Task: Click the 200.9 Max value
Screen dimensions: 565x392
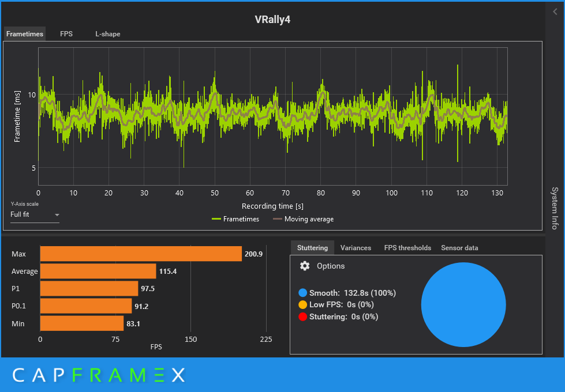Action: [x=254, y=254]
